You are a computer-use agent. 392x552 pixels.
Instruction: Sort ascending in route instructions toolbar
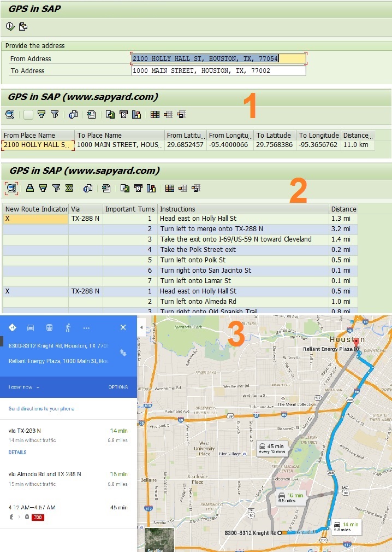[30, 189]
